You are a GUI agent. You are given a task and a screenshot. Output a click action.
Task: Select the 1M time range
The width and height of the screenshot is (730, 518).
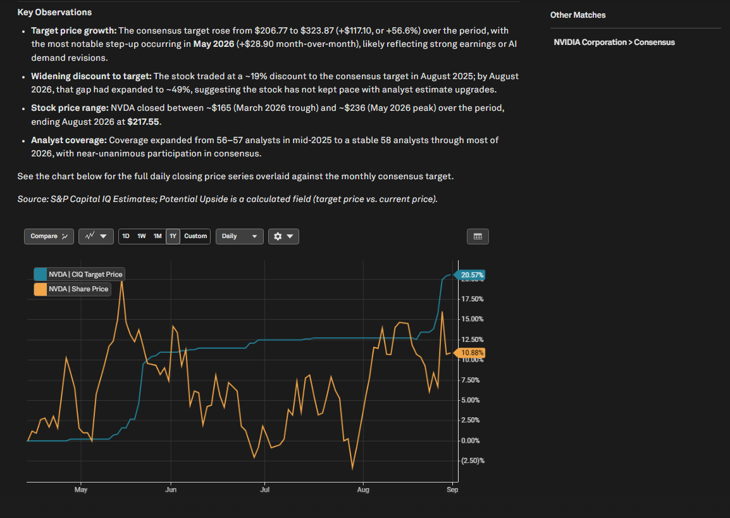point(158,236)
